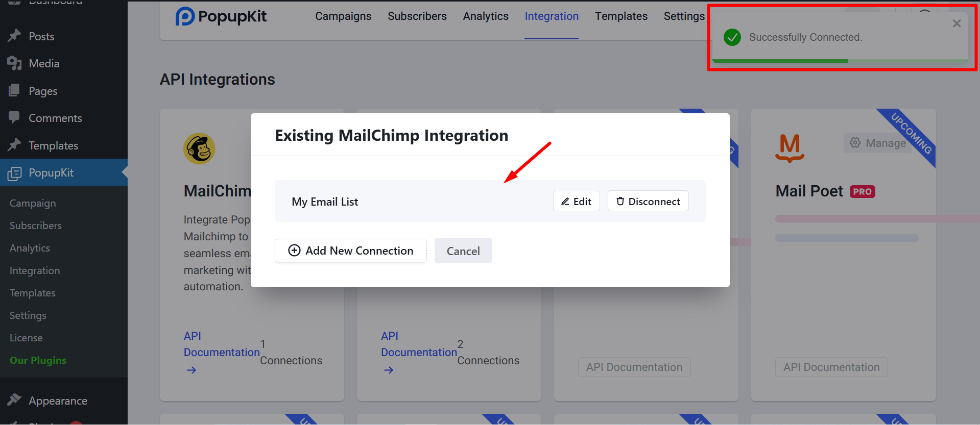This screenshot has width=980, height=425.
Task: Switch to the Analytics tab in top navigation
Action: coord(486,16)
